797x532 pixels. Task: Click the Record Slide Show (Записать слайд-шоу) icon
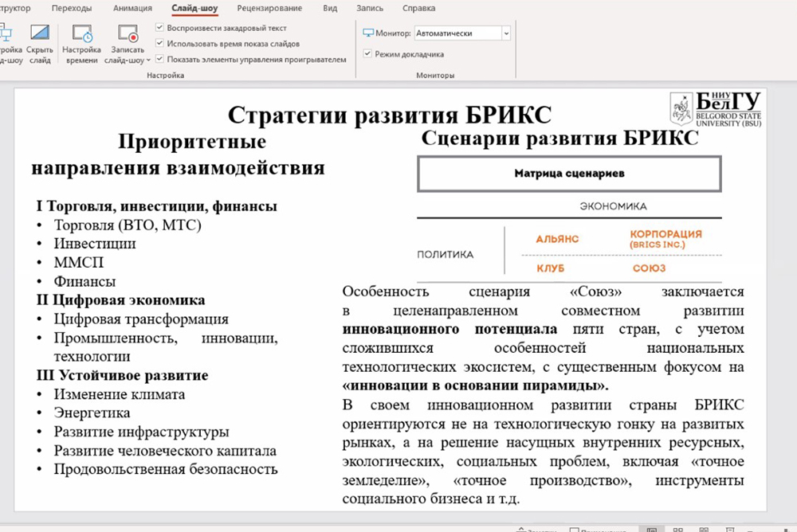pos(128,34)
